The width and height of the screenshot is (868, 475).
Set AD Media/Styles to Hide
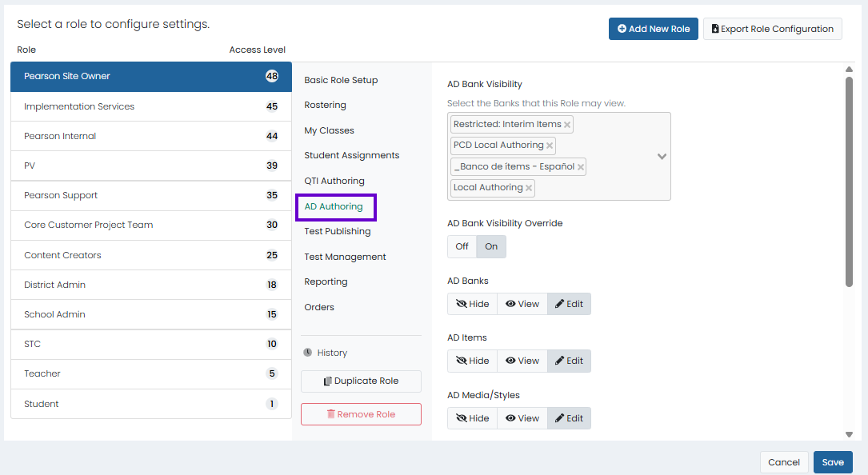coord(472,418)
